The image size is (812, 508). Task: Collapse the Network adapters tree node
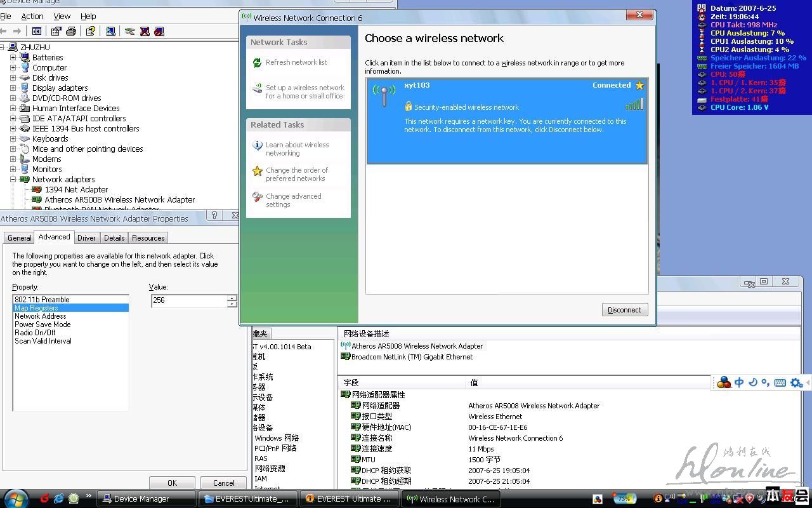click(x=13, y=180)
